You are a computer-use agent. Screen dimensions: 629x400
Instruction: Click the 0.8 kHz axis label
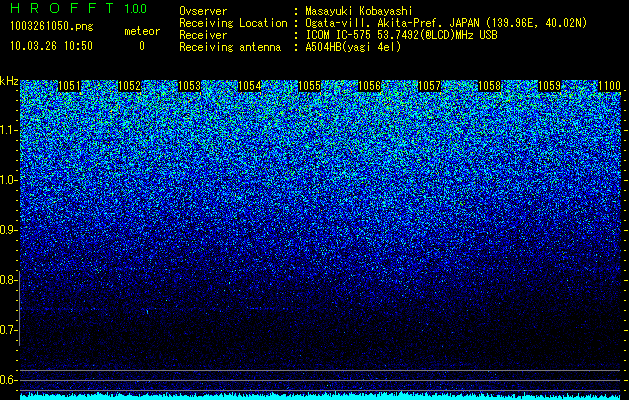pyautogui.click(x=8, y=280)
